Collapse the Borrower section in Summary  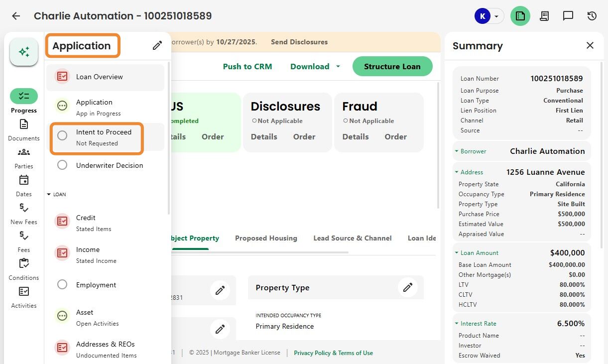(457, 151)
